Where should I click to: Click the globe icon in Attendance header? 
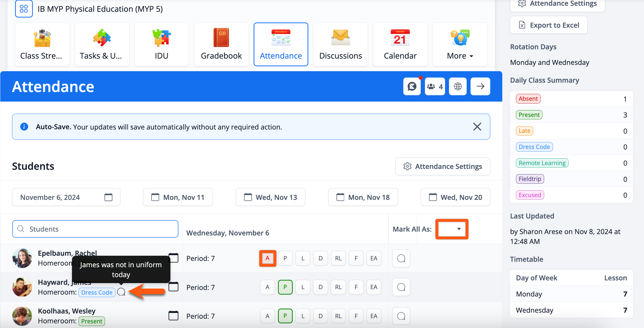point(458,87)
